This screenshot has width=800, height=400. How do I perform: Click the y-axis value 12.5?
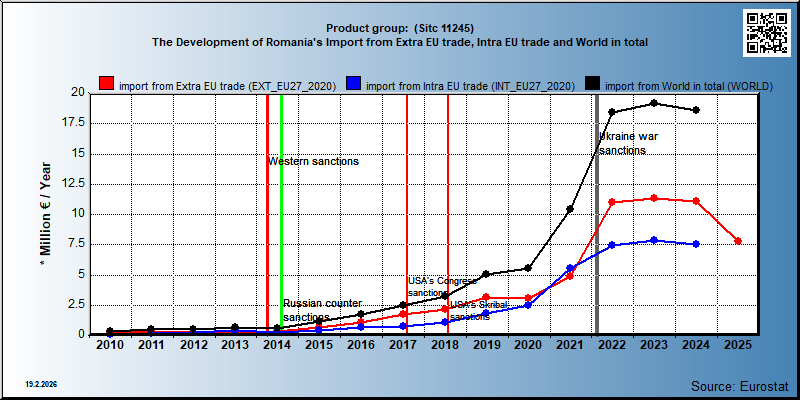click(73, 184)
